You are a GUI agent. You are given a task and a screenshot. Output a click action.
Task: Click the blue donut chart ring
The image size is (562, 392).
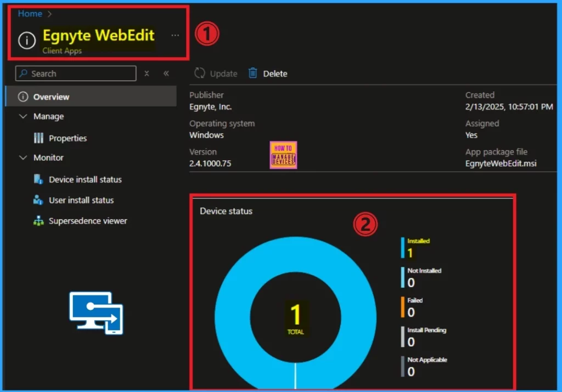(x=233, y=317)
